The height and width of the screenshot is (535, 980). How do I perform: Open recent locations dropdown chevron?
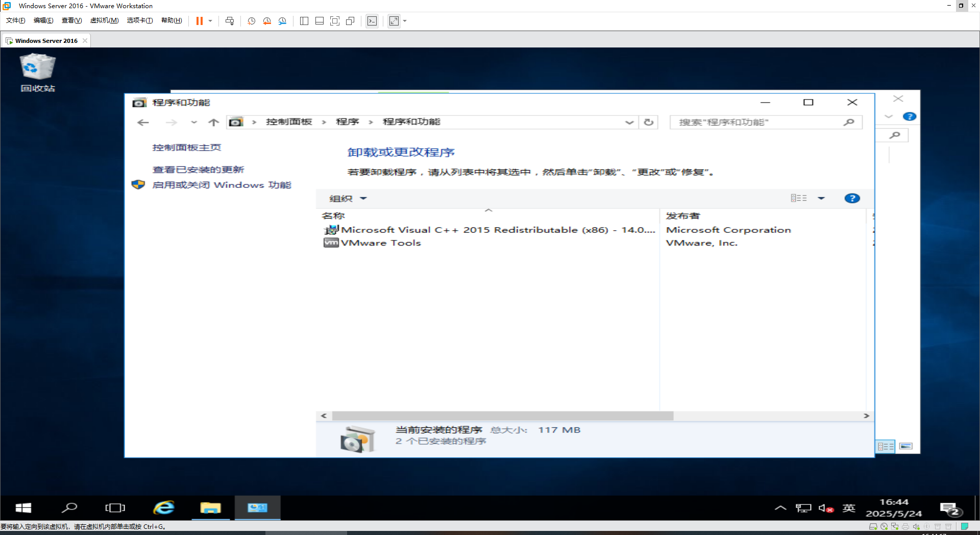pyautogui.click(x=194, y=122)
